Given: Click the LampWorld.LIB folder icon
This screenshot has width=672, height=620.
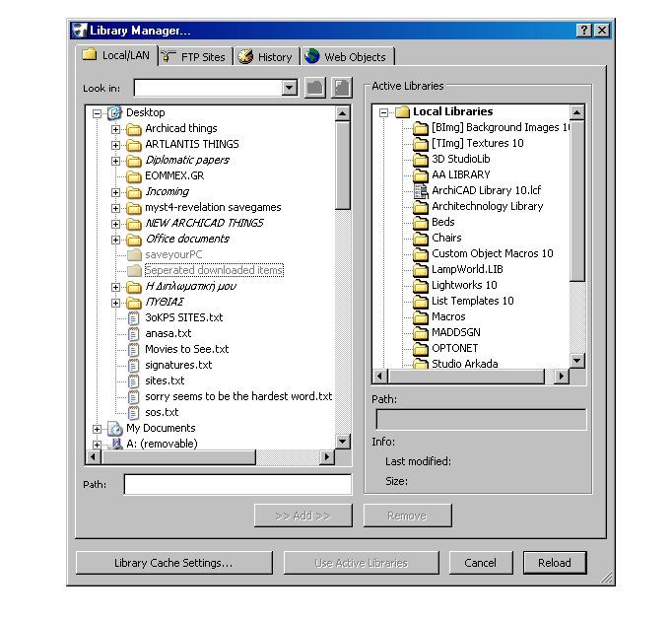Looking at the screenshot, I should (x=421, y=270).
